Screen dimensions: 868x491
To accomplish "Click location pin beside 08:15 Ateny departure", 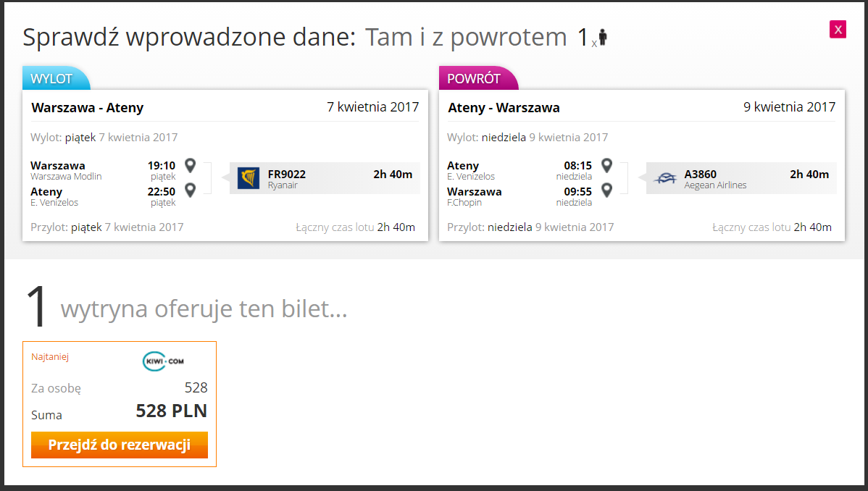I will 606,165.
